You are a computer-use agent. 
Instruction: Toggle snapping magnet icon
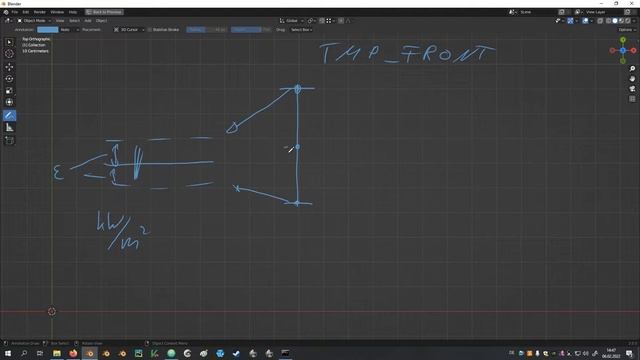(322, 20)
